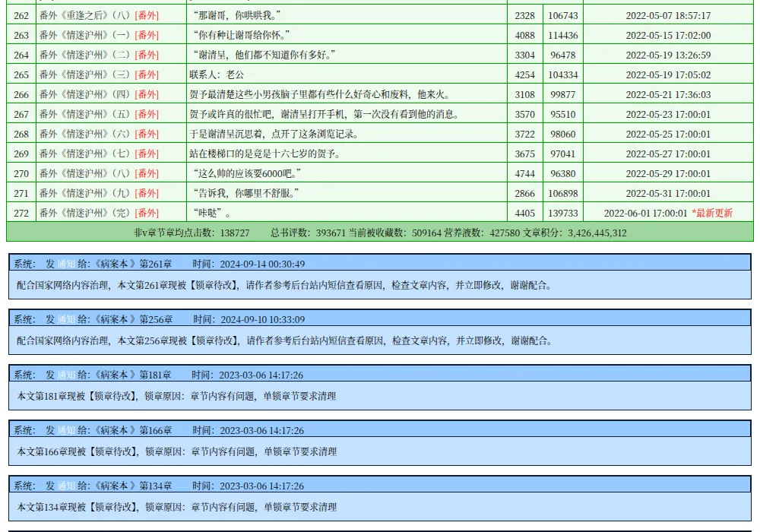Open chapter 268 番外《情迷沪州》(六) link
760x532 pixels.
[85, 135]
